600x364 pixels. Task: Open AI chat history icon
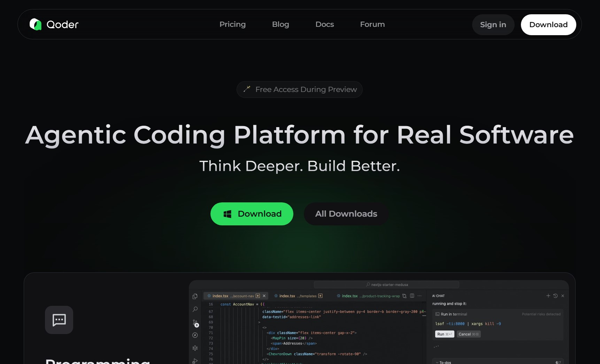[x=555, y=296]
